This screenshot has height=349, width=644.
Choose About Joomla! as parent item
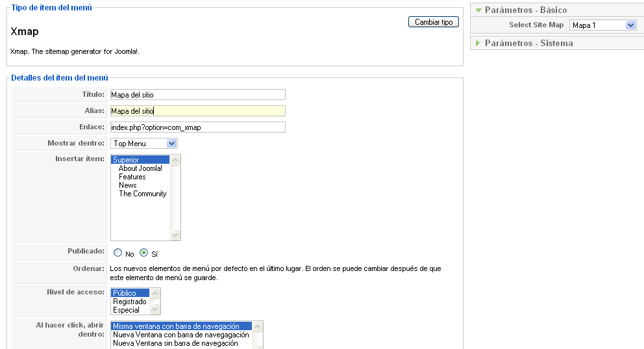140,168
